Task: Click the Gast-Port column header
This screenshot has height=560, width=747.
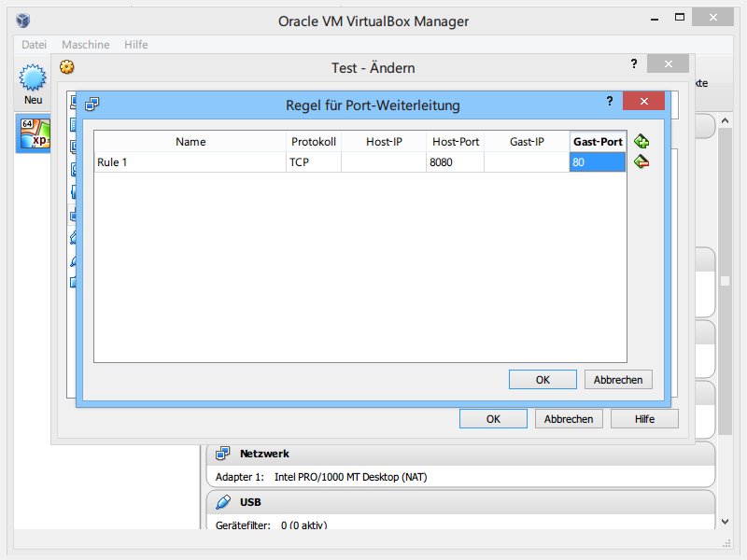Action: pos(598,142)
